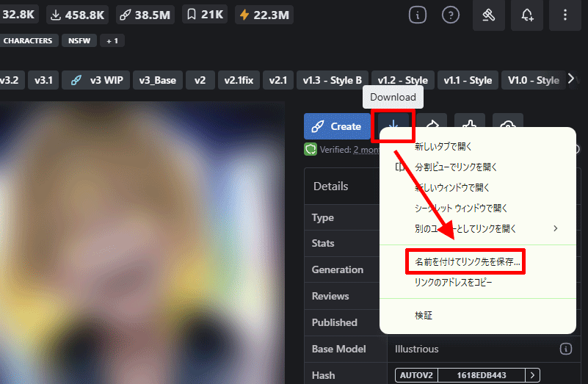
Task: Click the Generation row label
Action: [x=338, y=269]
